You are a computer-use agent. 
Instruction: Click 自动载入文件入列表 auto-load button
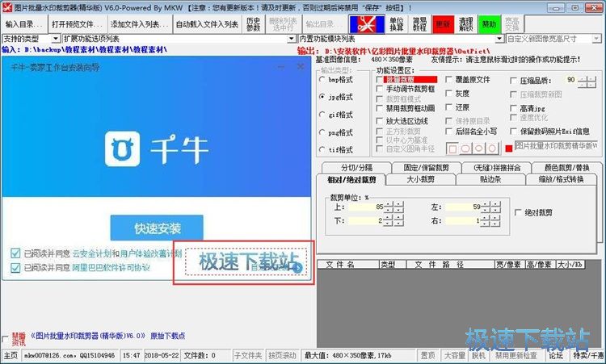[207, 24]
